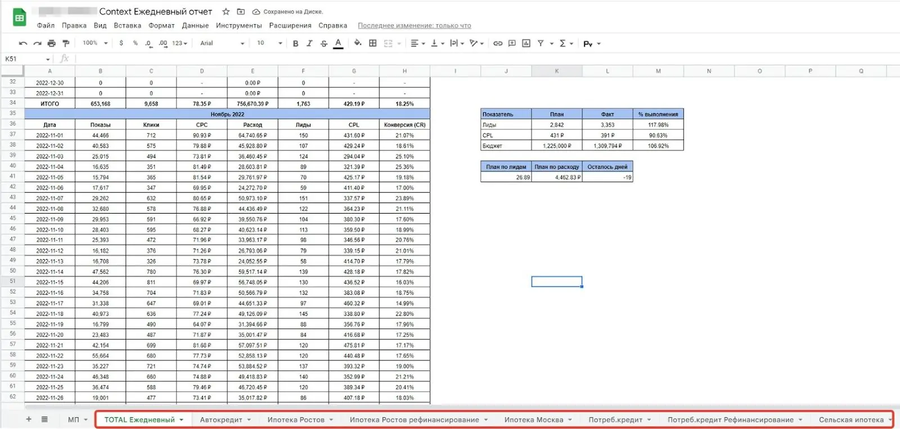Format the cell as percent

click(135, 43)
